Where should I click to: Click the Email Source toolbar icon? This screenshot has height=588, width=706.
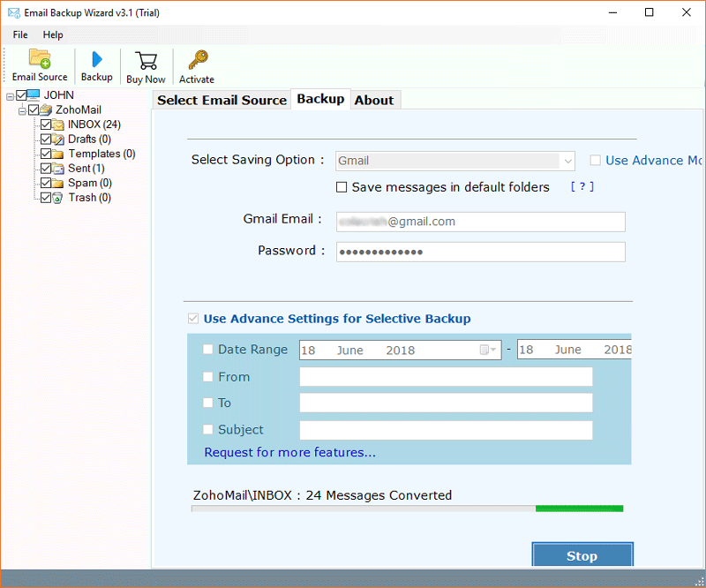click(x=40, y=58)
